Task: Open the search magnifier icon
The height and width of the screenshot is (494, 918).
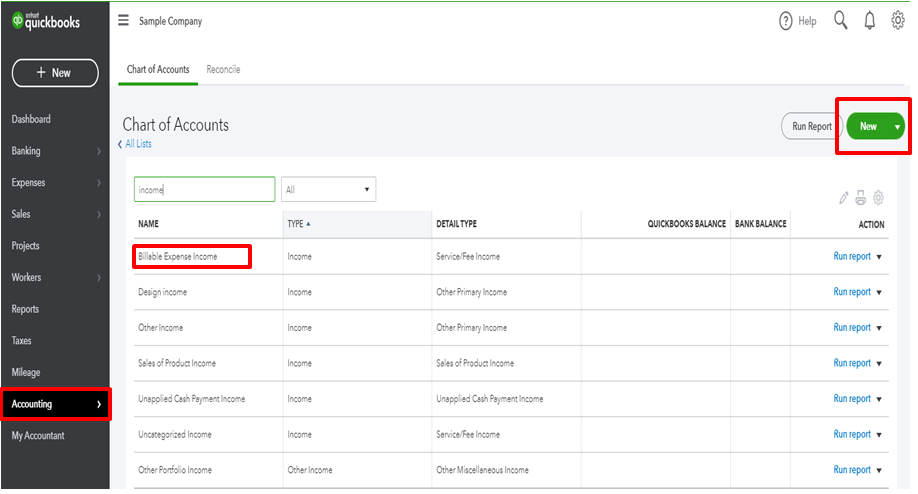Action: tap(840, 21)
